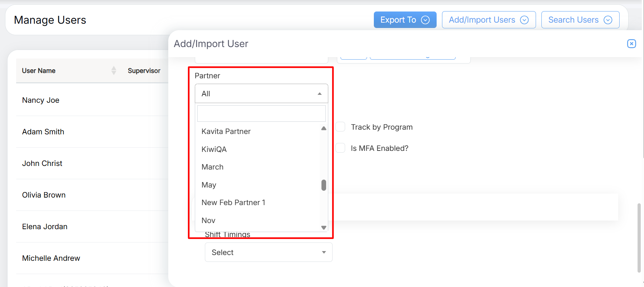Click the partner list scrollbar thumb
The image size is (644, 287).
pos(324,185)
